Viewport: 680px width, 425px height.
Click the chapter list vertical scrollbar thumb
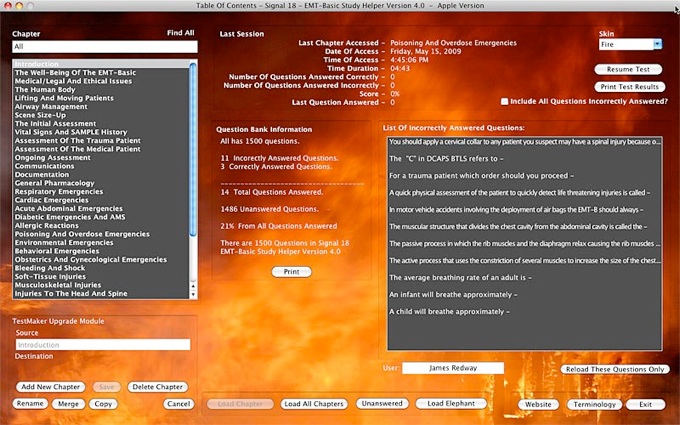pos(193,149)
